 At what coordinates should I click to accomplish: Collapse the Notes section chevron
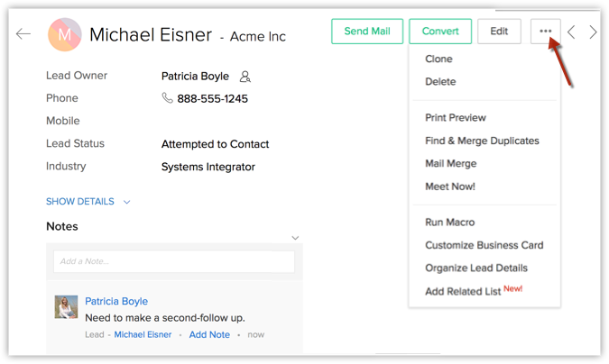[x=295, y=238]
